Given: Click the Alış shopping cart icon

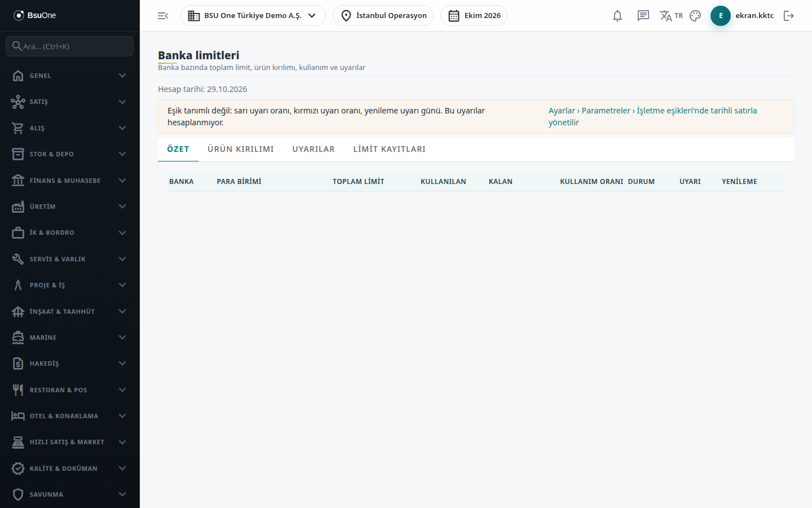Looking at the screenshot, I should click(x=18, y=128).
